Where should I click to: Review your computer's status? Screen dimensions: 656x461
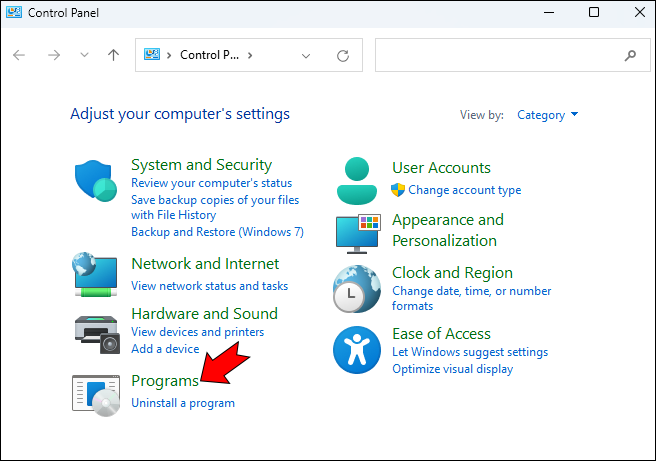pyautogui.click(x=212, y=183)
